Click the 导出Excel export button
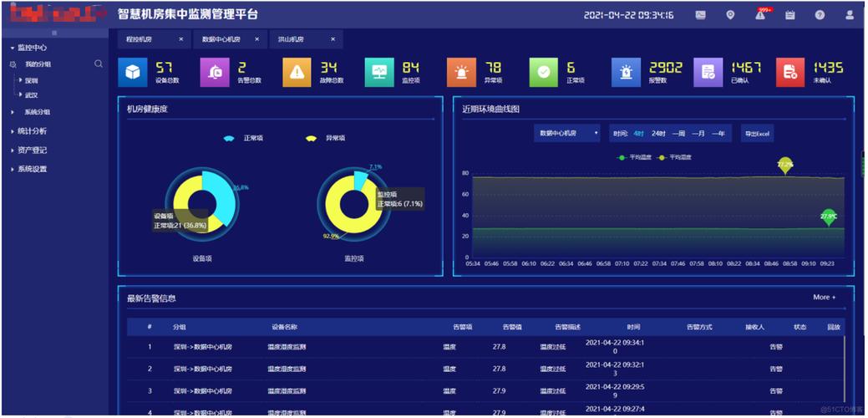Screen dimensions: 868x418 (757, 134)
